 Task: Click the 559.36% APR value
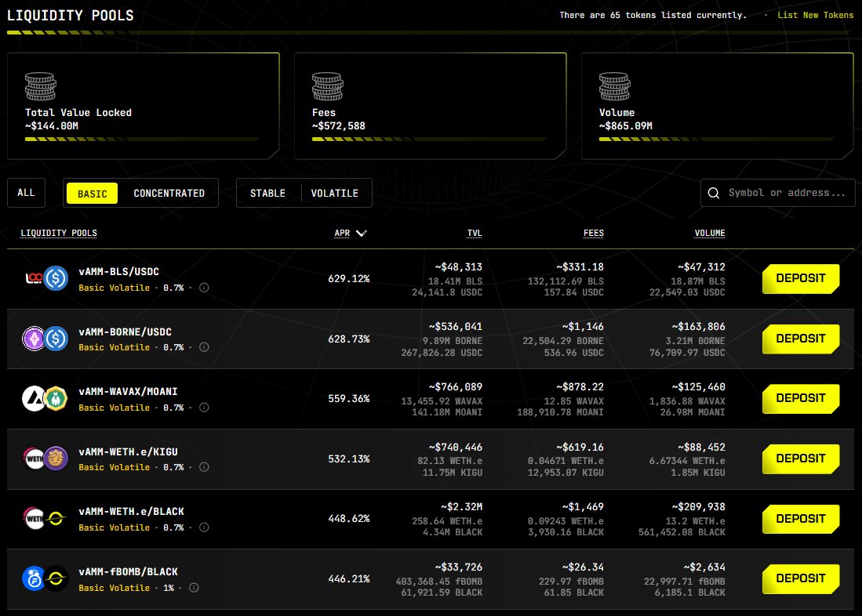[x=348, y=398]
